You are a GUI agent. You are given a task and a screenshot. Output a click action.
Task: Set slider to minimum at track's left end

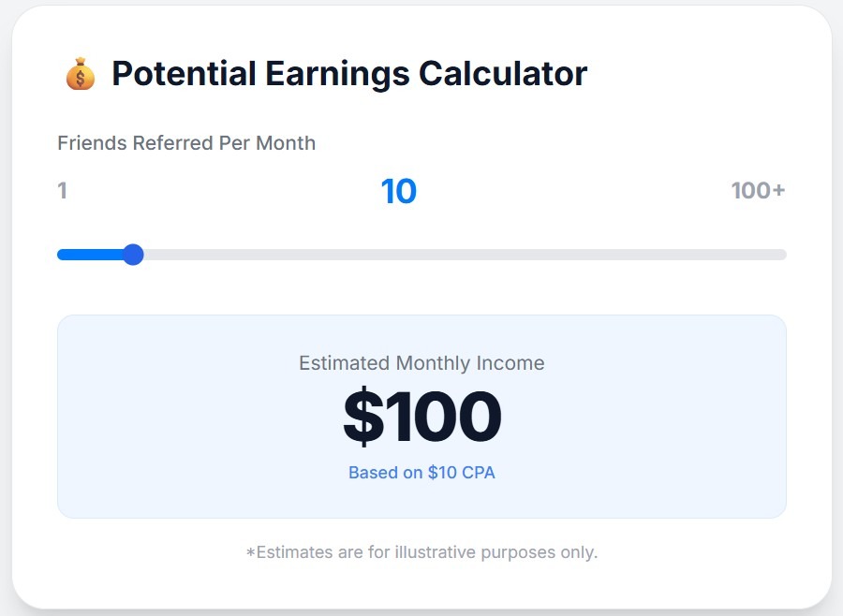tap(60, 255)
